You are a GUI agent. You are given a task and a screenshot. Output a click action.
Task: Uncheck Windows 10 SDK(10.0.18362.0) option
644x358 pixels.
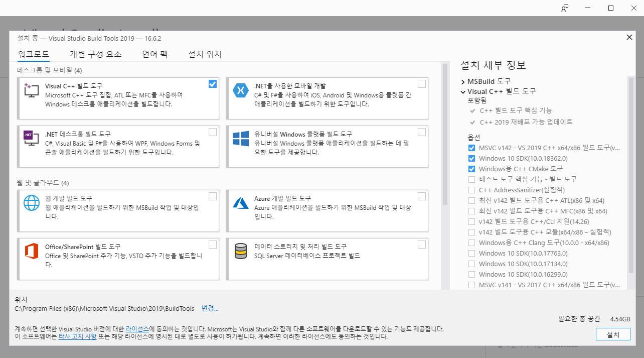471,158
